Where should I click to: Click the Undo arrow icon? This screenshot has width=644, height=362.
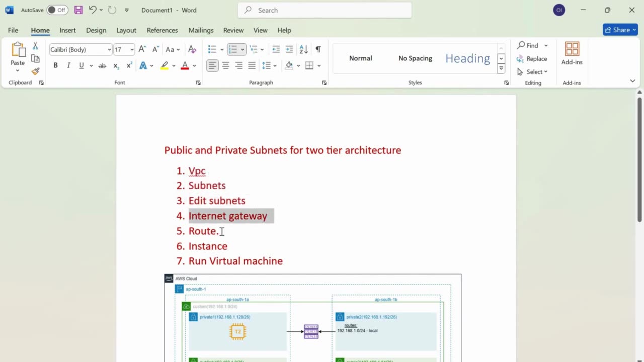[x=93, y=10]
